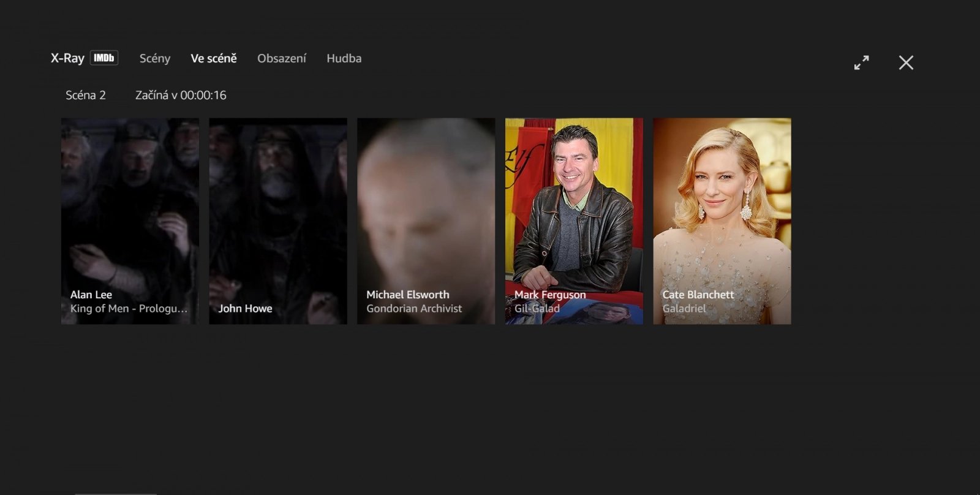The width and height of the screenshot is (980, 495).
Task: Open Mark Ferguson's cast card
Action: [x=574, y=221]
